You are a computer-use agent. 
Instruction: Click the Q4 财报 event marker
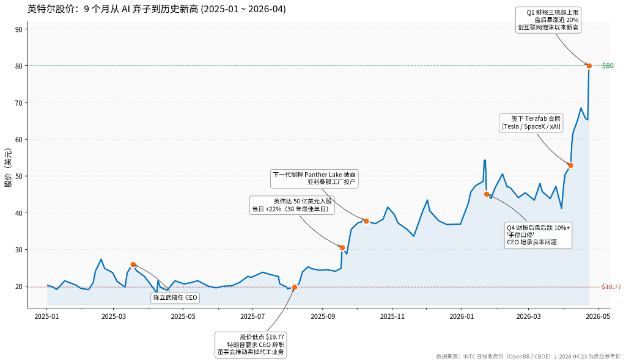point(487,194)
